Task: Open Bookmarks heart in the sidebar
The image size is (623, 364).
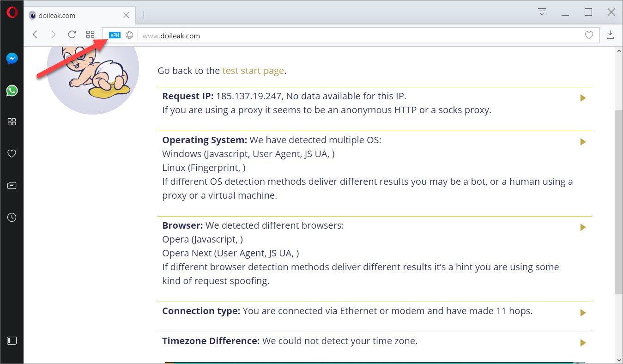Action: point(12,154)
